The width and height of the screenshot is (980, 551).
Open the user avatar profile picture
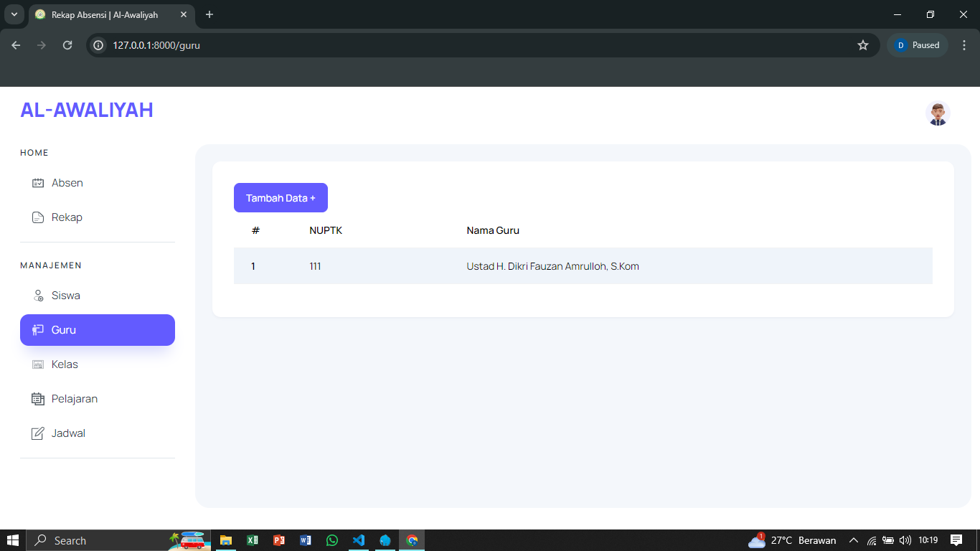(x=938, y=113)
